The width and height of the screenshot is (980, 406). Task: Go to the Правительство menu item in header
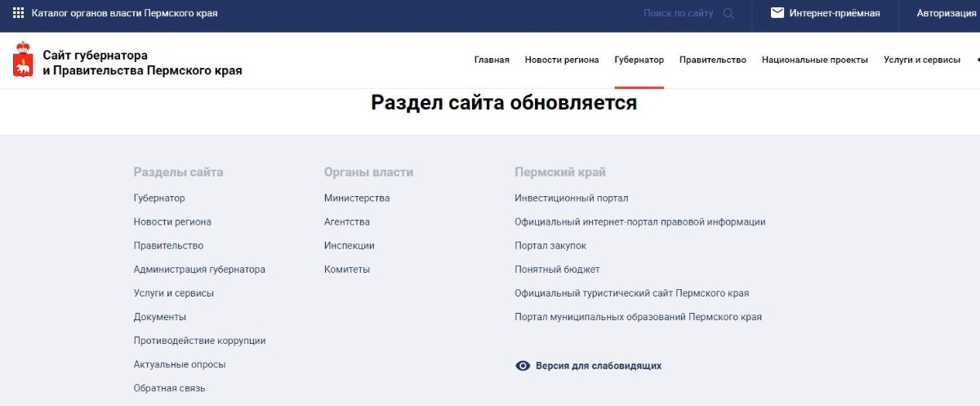click(712, 60)
